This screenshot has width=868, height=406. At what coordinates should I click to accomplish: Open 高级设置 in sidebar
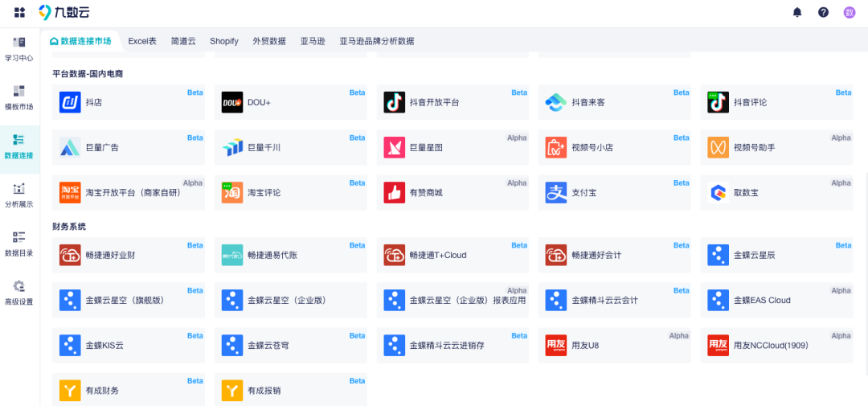coord(19,293)
